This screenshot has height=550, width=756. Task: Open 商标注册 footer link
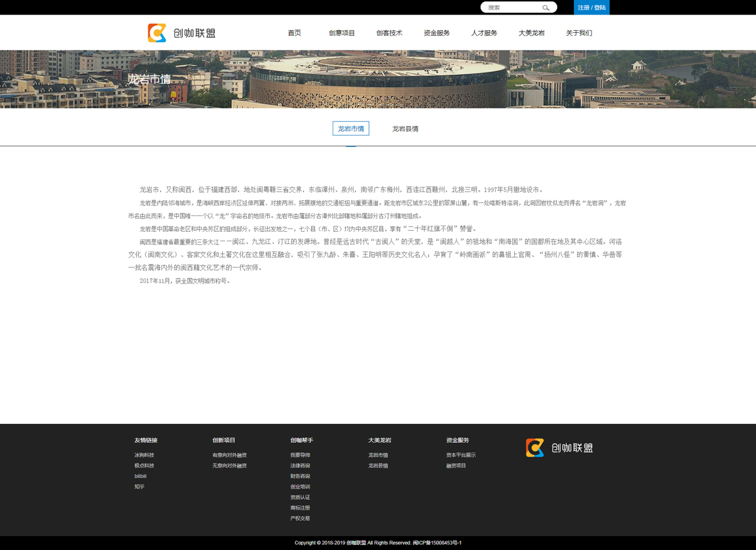point(300,508)
